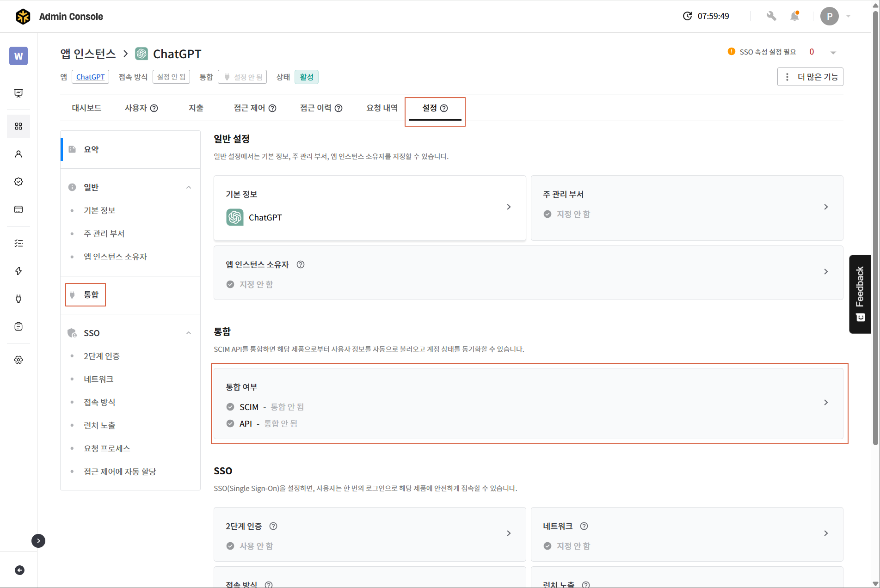Open the settings gear in sidebar
The height and width of the screenshot is (588, 880).
pos(18,360)
